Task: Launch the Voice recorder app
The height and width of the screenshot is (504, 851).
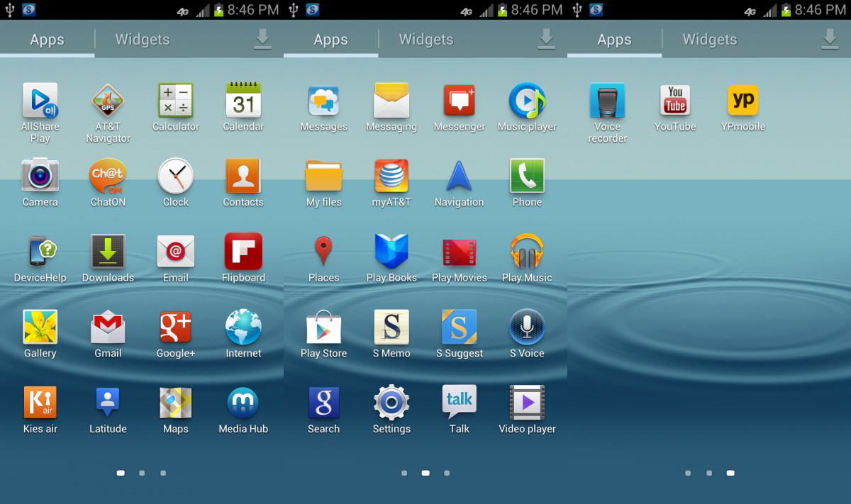Action: (x=608, y=101)
